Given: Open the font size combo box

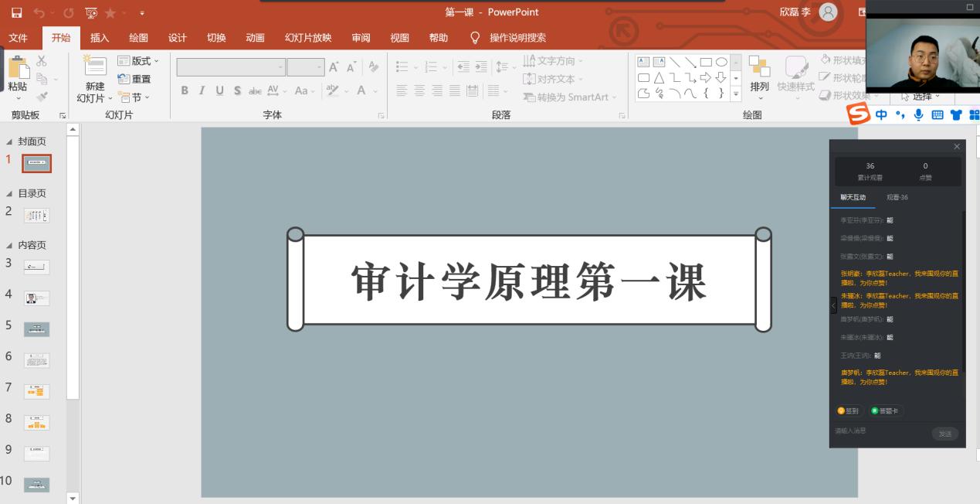Looking at the screenshot, I should click(306, 67).
